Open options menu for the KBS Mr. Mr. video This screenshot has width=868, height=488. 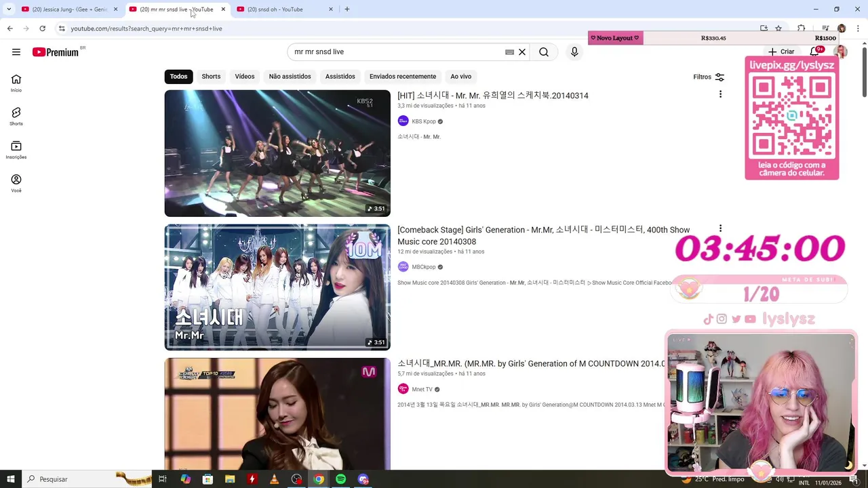click(720, 95)
